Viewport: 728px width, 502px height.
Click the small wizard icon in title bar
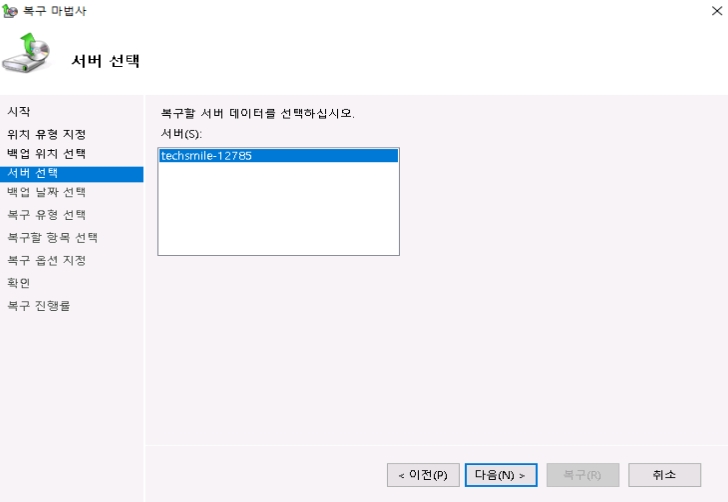10,11
